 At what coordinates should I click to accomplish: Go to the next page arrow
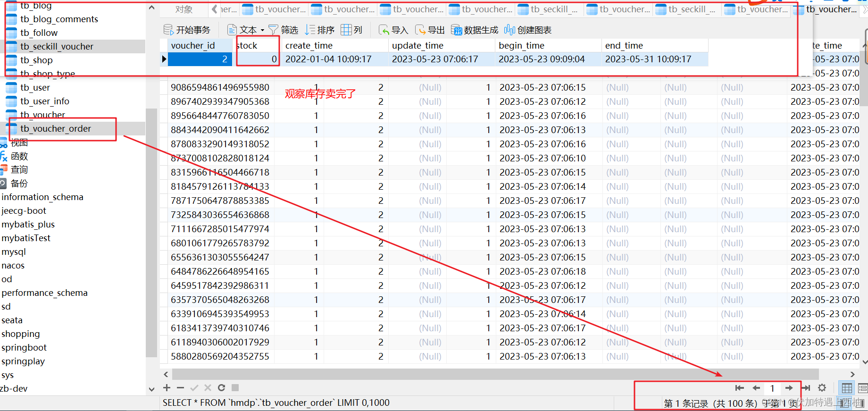[x=789, y=388]
